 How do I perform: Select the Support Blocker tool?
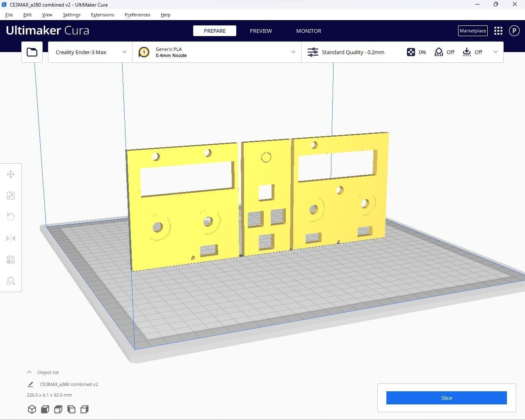click(x=11, y=281)
